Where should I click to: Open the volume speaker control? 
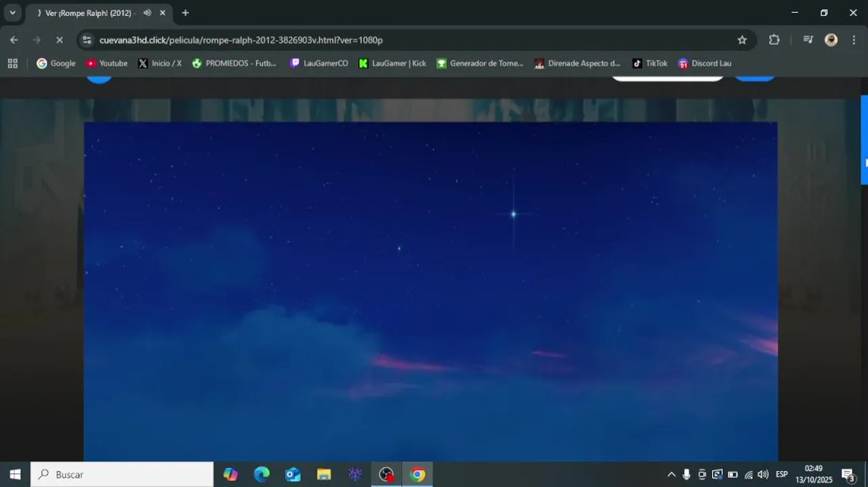763,474
